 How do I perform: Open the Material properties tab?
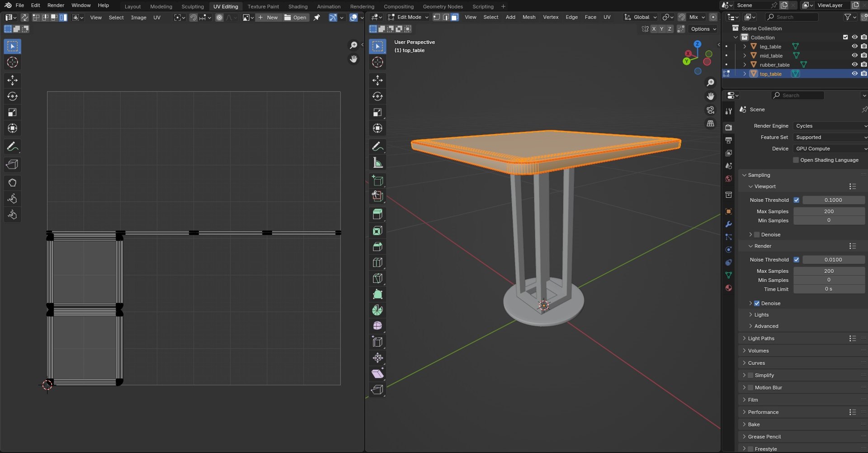pyautogui.click(x=728, y=288)
